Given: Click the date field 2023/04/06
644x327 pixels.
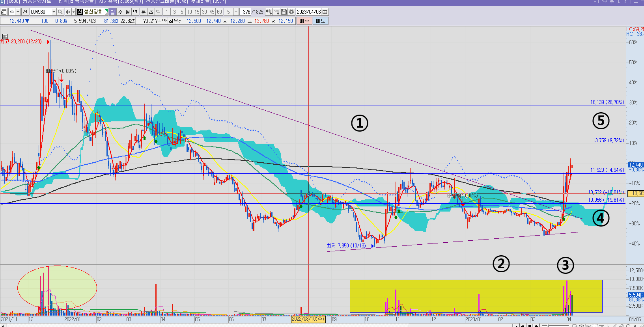Looking at the screenshot, I should tap(309, 12).
